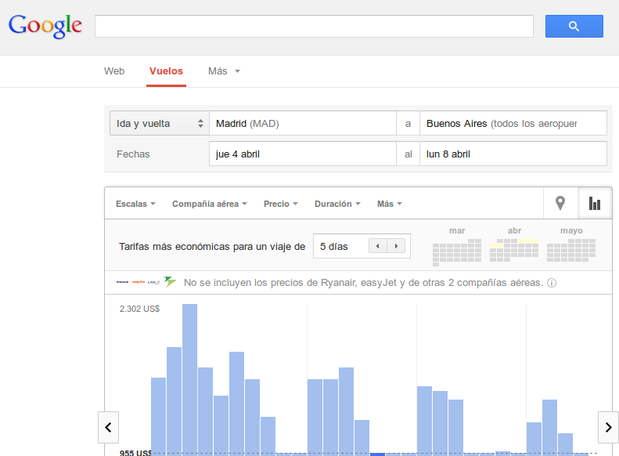The width and height of the screenshot is (619, 456).
Task: Open the Duración filter dropdown
Action: (x=338, y=204)
